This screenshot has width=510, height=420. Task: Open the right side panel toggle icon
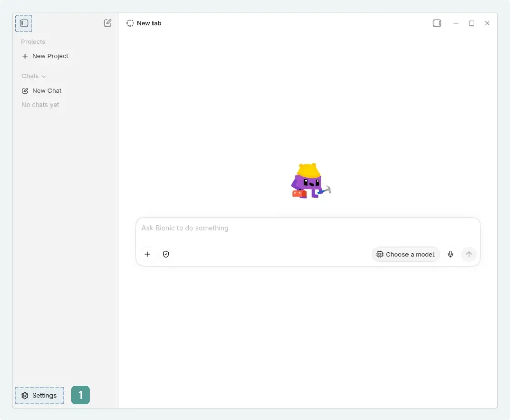click(437, 23)
